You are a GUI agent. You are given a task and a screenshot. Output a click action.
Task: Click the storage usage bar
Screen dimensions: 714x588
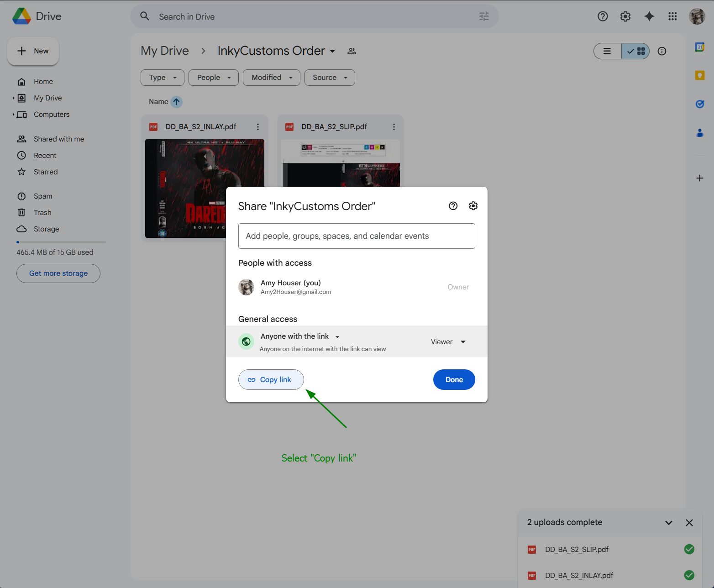pyautogui.click(x=61, y=242)
